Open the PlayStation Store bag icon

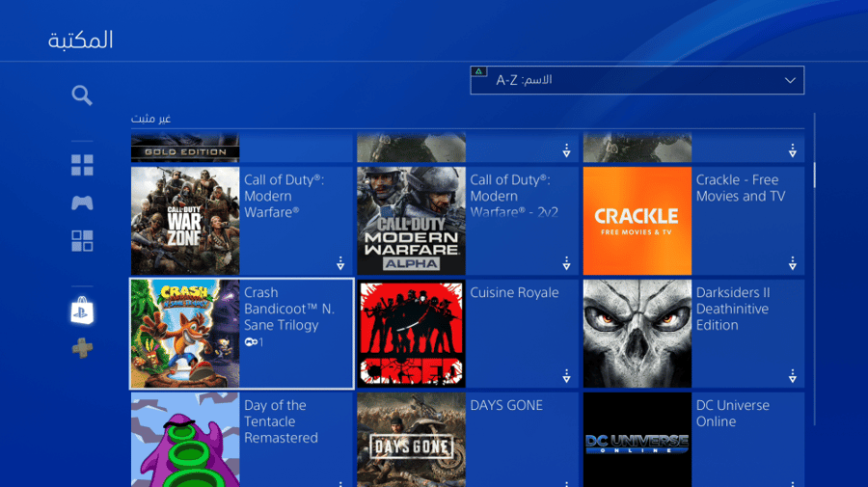pyautogui.click(x=82, y=311)
